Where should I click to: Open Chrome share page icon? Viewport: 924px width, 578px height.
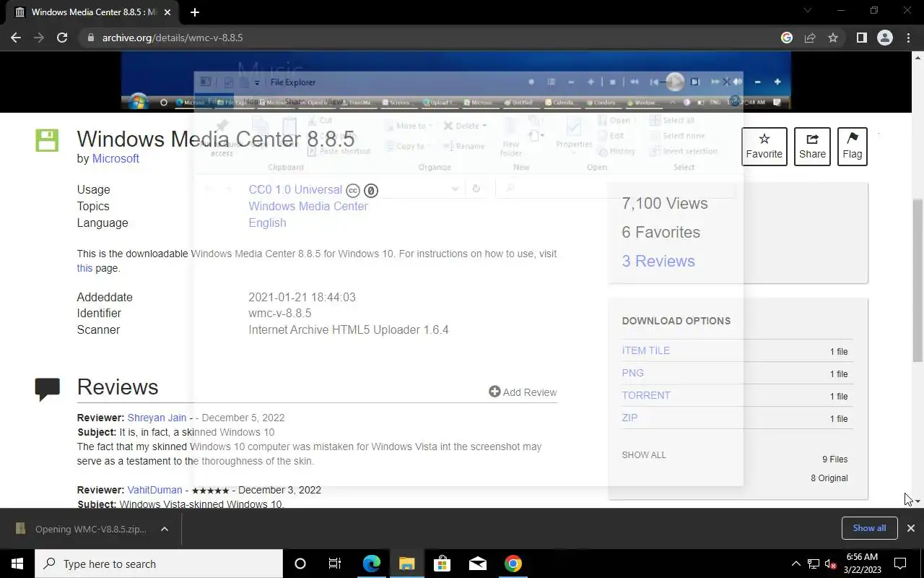pyautogui.click(x=810, y=38)
